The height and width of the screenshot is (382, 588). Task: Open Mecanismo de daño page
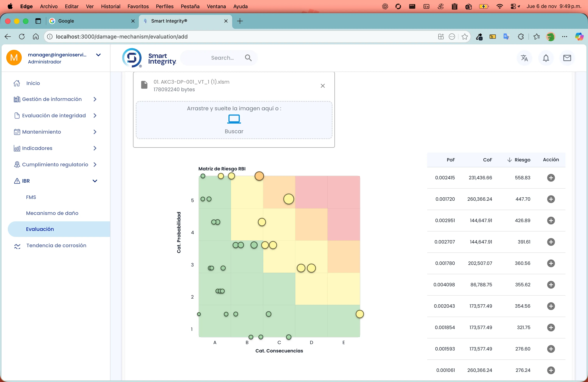52,213
